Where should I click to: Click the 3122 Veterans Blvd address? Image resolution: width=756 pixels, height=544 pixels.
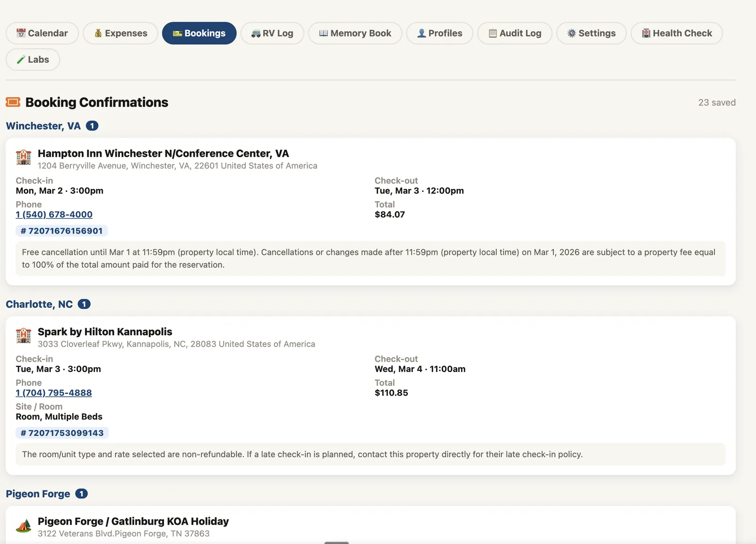click(x=124, y=534)
